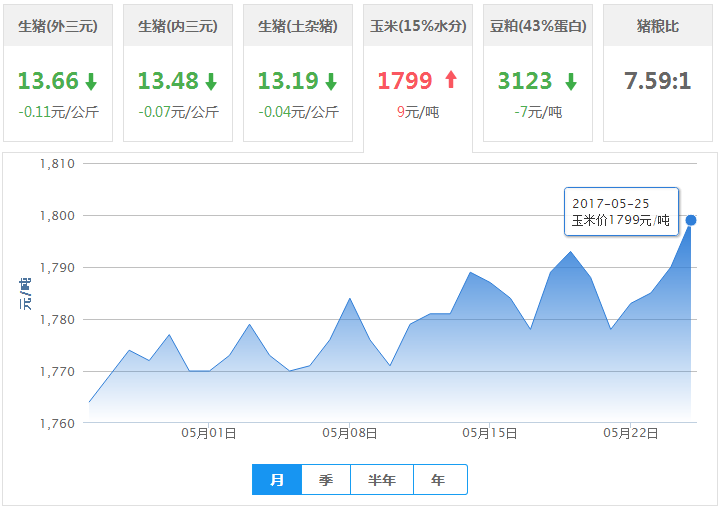Click the -0.11元/公斤 change text

pos(59,112)
